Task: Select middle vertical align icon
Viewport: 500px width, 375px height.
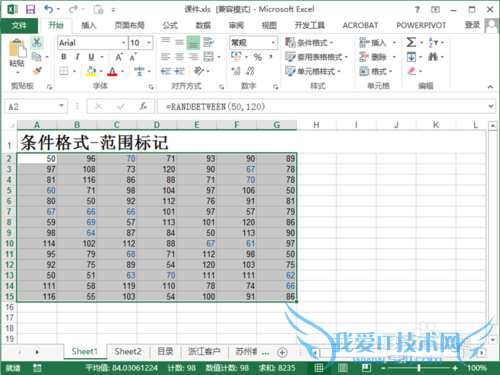Action: click(179, 42)
